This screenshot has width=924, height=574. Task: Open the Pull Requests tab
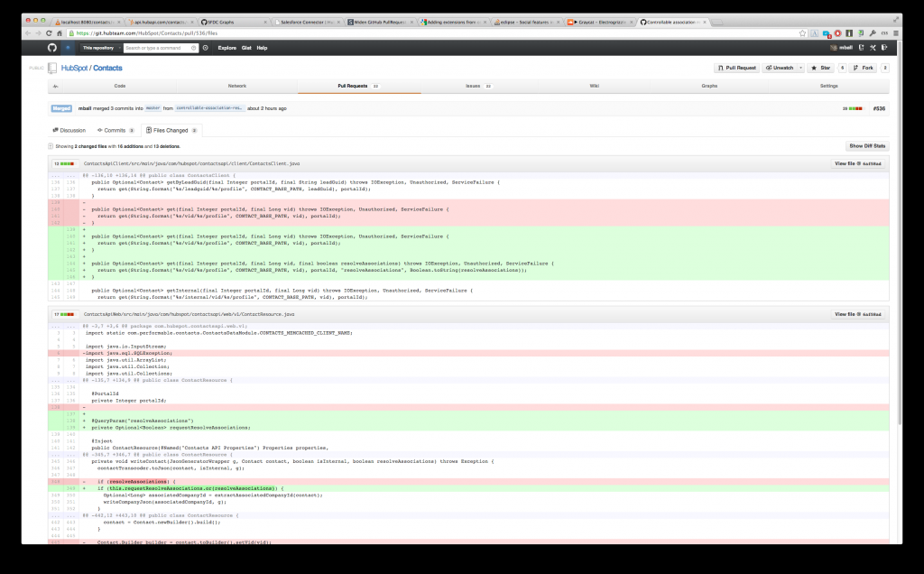coord(359,86)
